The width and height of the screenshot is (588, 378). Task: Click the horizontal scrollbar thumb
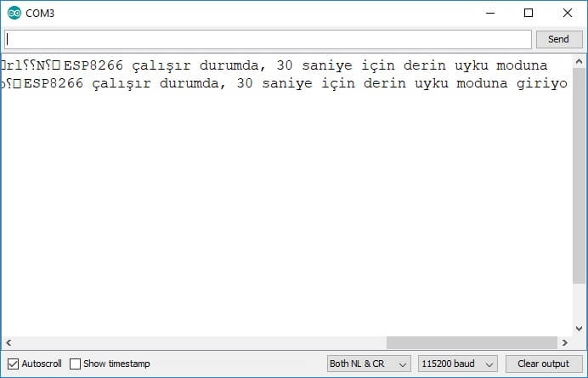pos(472,342)
